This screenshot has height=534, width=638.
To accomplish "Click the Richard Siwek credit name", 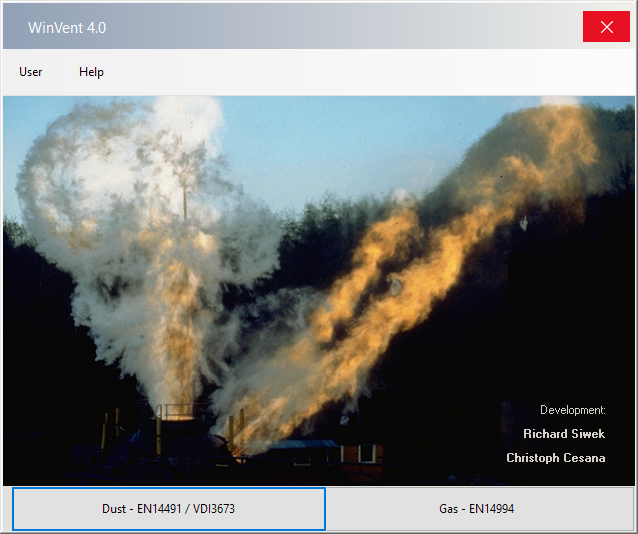I will point(564,433).
